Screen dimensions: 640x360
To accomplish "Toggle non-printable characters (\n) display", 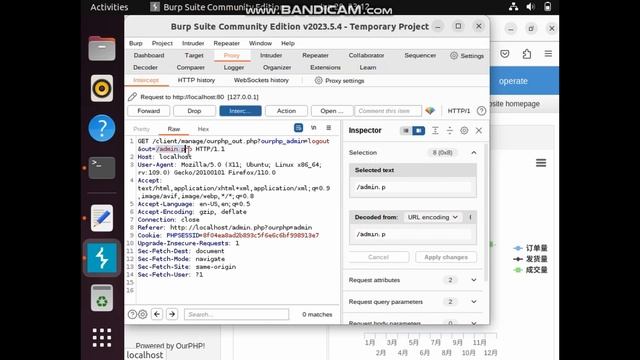I will coord(313,128).
